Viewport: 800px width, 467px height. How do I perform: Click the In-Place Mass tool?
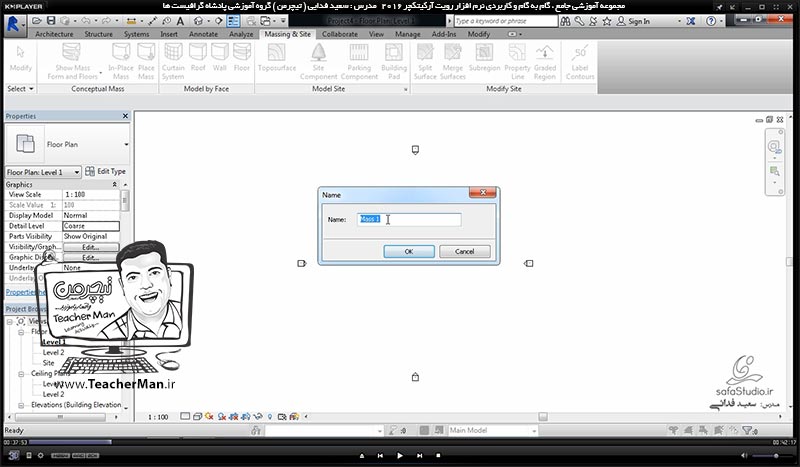tap(121, 61)
